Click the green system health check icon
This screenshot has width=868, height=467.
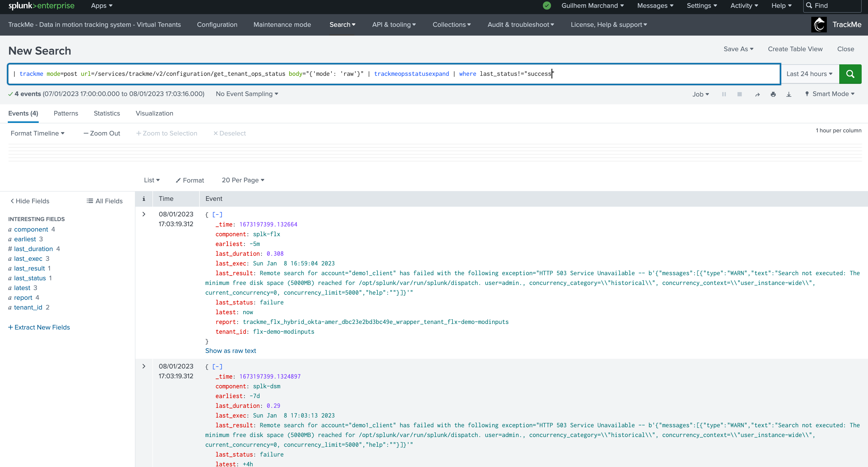pos(547,6)
